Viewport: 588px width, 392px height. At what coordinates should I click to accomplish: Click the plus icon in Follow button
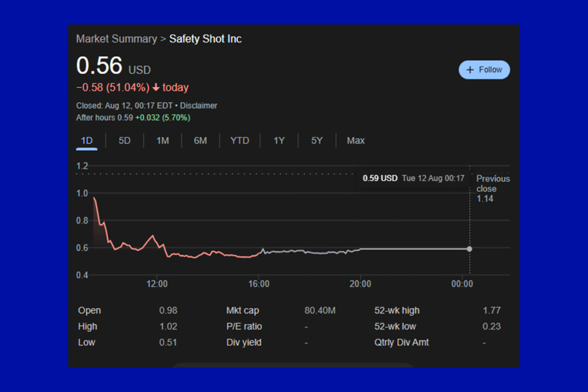pyautogui.click(x=470, y=69)
